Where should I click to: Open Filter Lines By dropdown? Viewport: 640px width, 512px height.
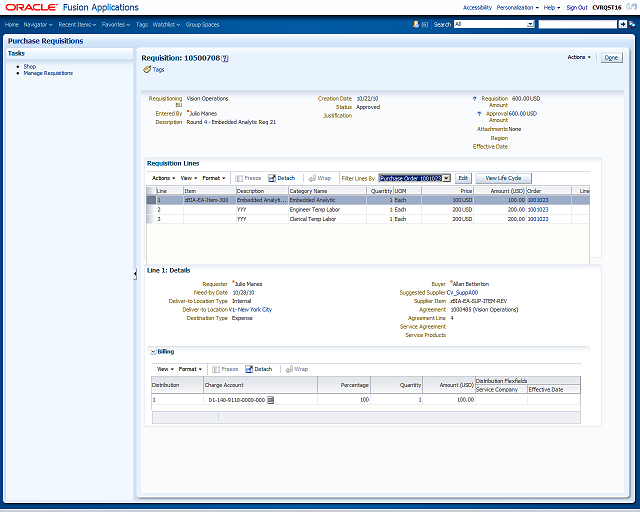pyautogui.click(x=447, y=178)
